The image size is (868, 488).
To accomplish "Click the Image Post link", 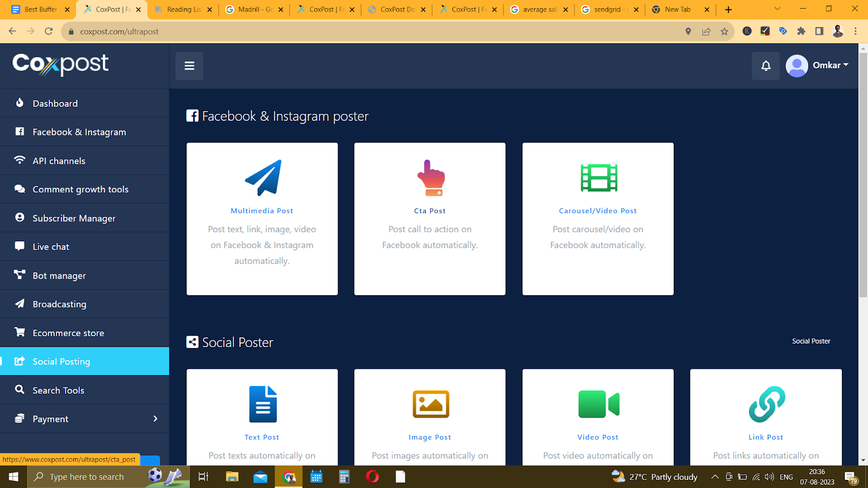I will (430, 437).
